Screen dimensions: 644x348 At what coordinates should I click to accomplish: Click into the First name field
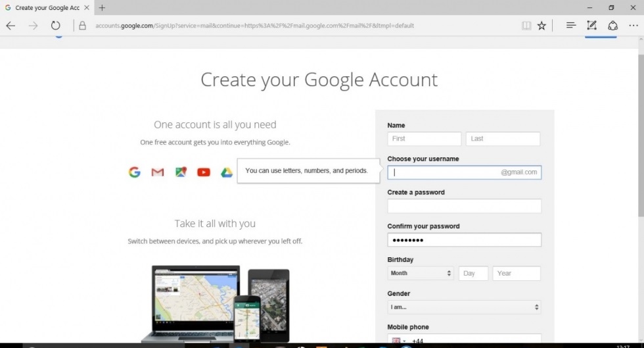(x=425, y=139)
